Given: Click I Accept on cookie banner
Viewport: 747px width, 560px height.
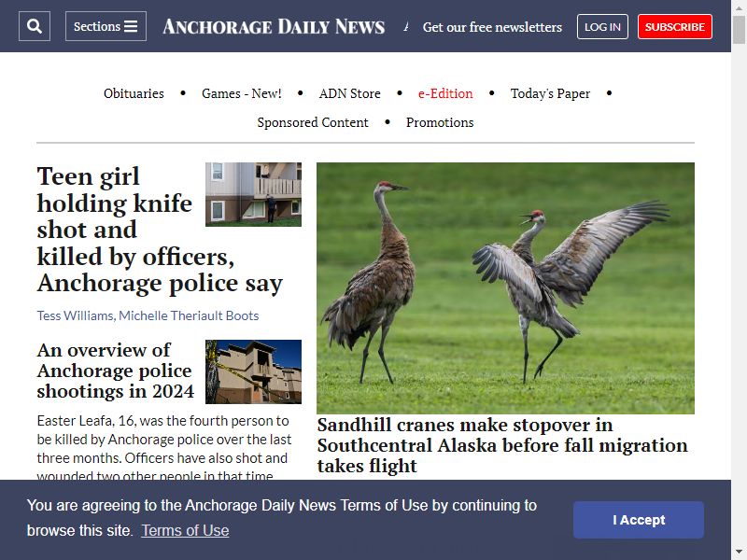Looking at the screenshot, I should click(639, 520).
